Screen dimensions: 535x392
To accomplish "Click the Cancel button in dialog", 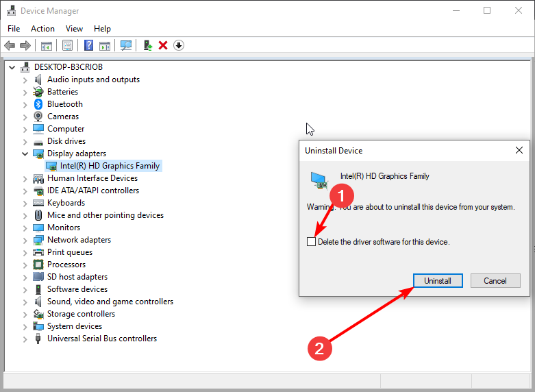I will 495,281.
